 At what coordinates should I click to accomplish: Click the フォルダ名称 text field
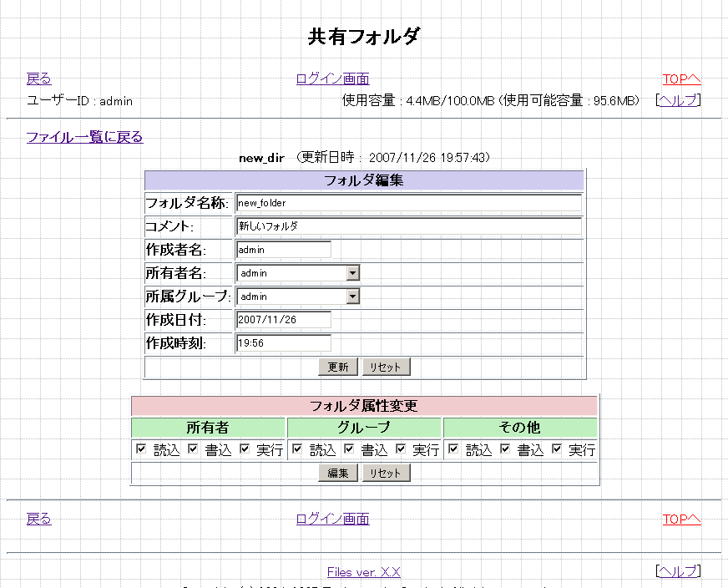(x=408, y=203)
